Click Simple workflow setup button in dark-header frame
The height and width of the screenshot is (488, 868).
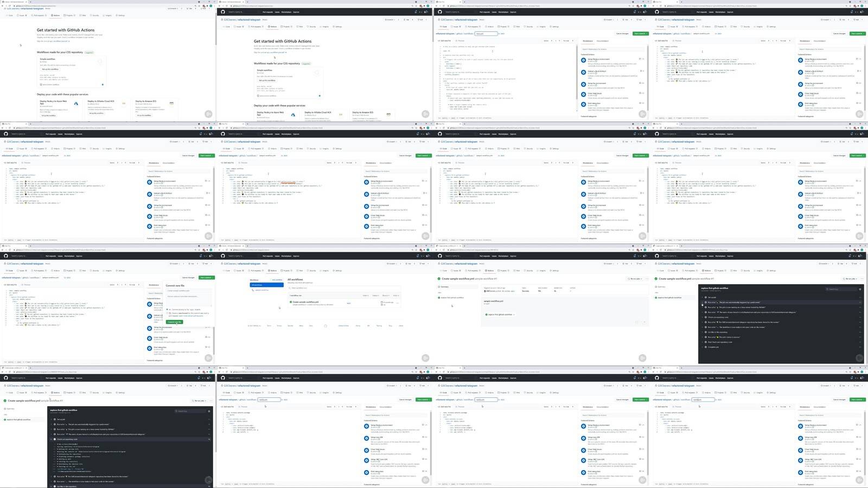pos(267,80)
